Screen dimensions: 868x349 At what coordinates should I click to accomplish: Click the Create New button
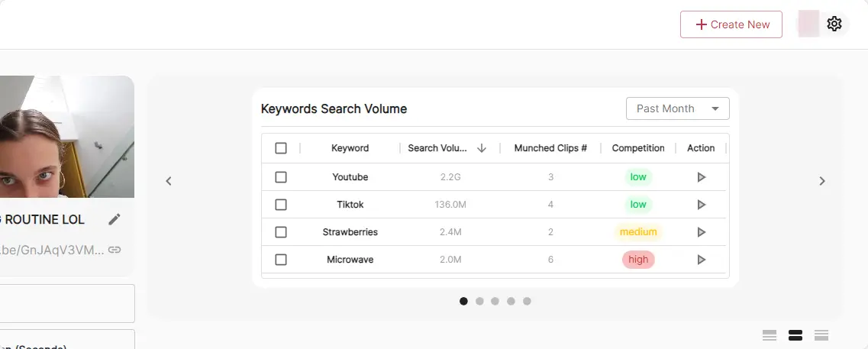click(x=731, y=24)
